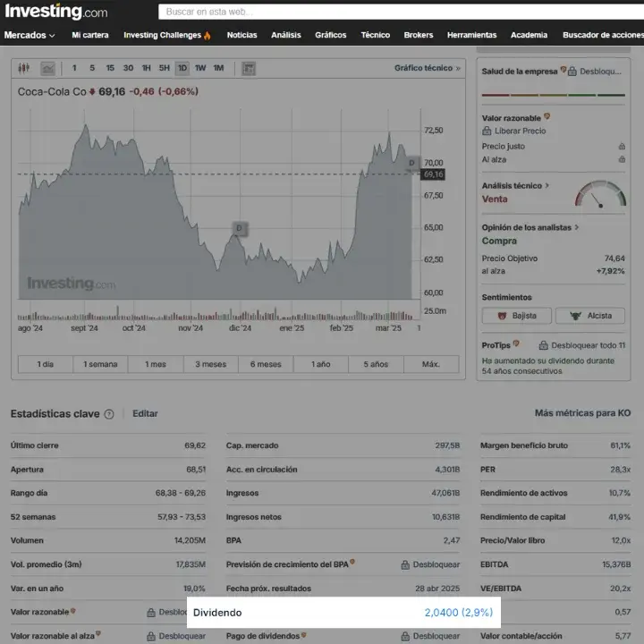
Task: Click the company health color bar
Action: [x=552, y=94]
